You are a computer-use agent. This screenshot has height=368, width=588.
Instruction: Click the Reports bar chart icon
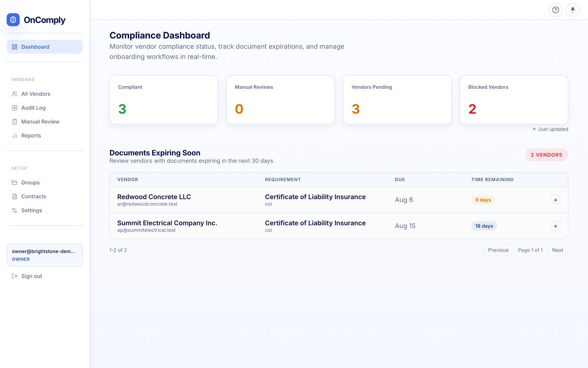(15, 136)
